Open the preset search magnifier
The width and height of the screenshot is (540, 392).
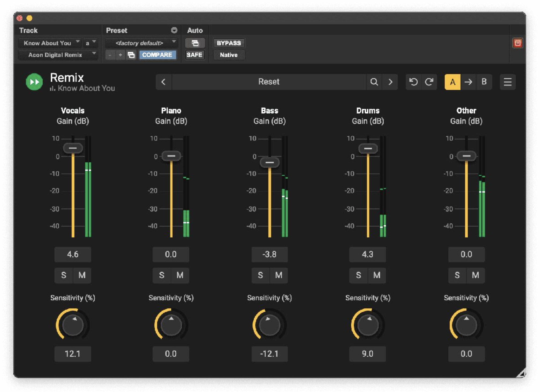pyautogui.click(x=374, y=82)
